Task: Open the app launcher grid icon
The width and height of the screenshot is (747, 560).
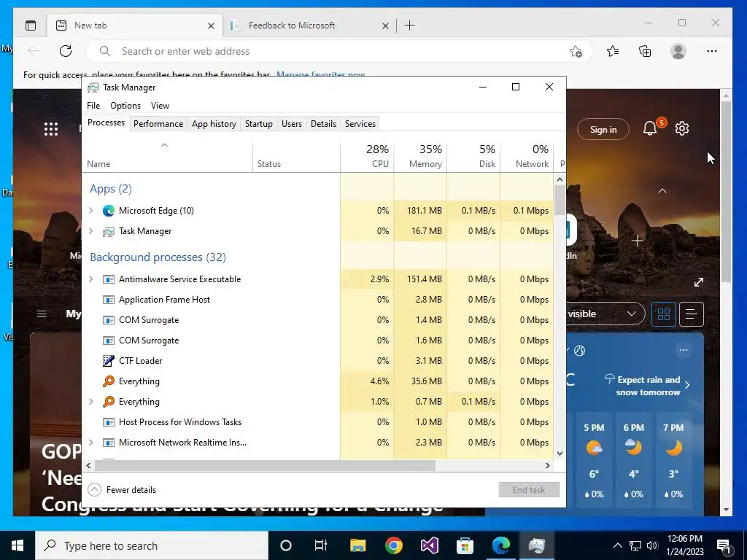Action: tap(51, 129)
